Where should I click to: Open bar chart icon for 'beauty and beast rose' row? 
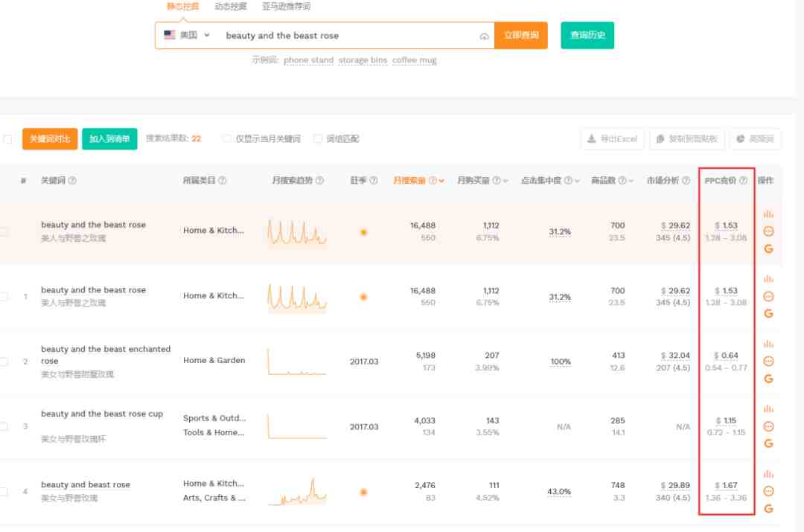tap(768, 474)
